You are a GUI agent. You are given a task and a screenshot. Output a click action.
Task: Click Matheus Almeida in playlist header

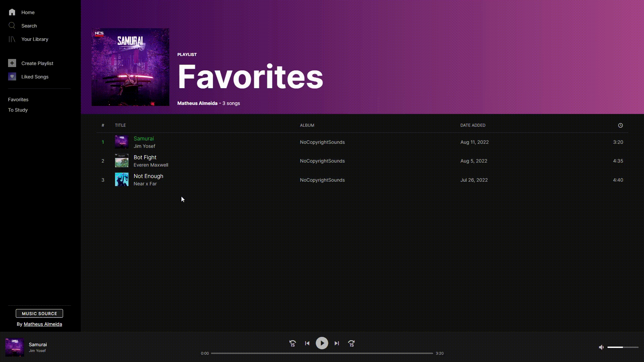point(197,103)
